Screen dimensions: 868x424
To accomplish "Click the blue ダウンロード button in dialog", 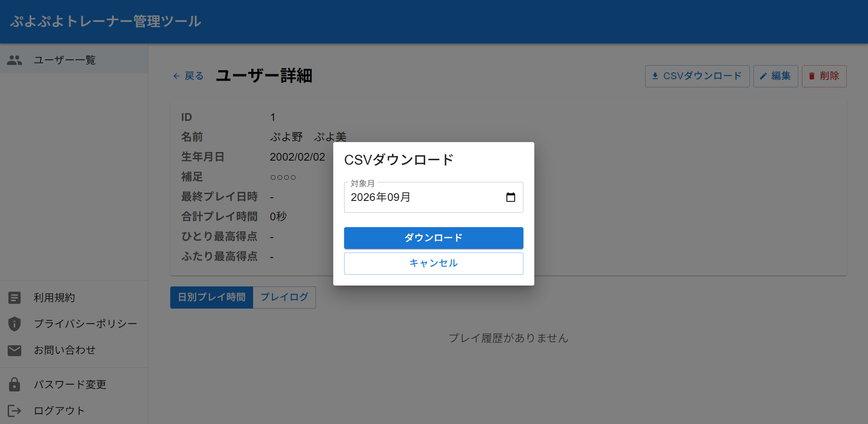I will click(434, 238).
